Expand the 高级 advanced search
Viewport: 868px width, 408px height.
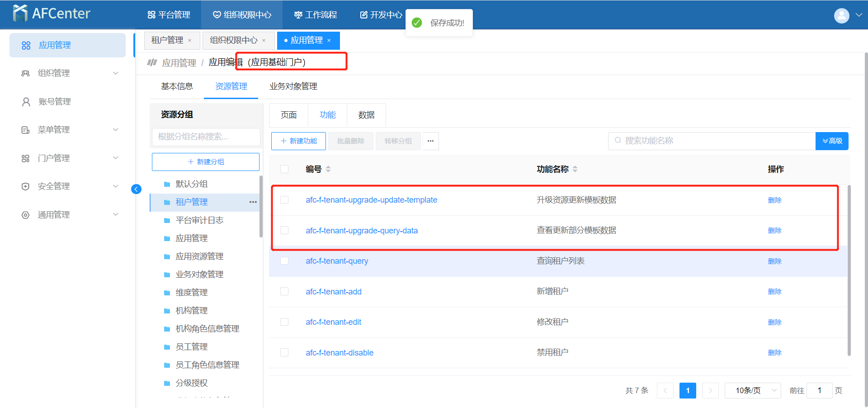click(x=832, y=141)
